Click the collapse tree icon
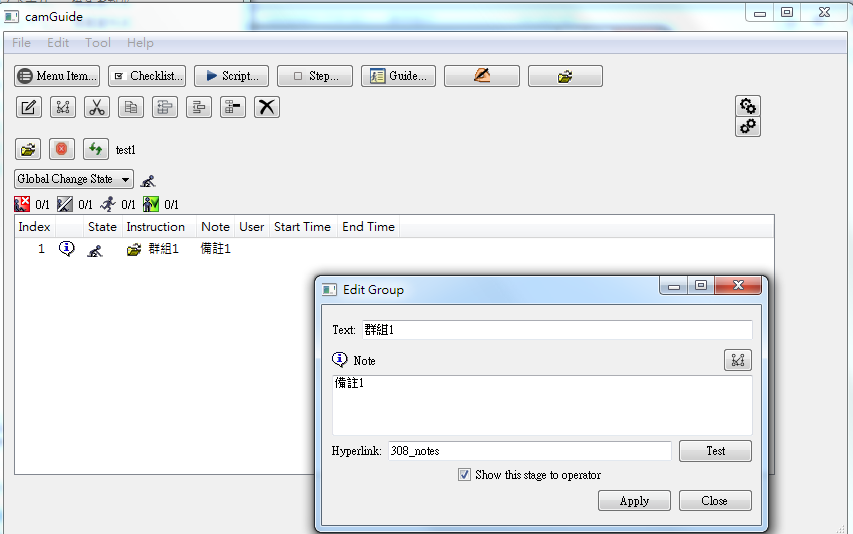The width and height of the screenshot is (853, 534). [x=233, y=107]
